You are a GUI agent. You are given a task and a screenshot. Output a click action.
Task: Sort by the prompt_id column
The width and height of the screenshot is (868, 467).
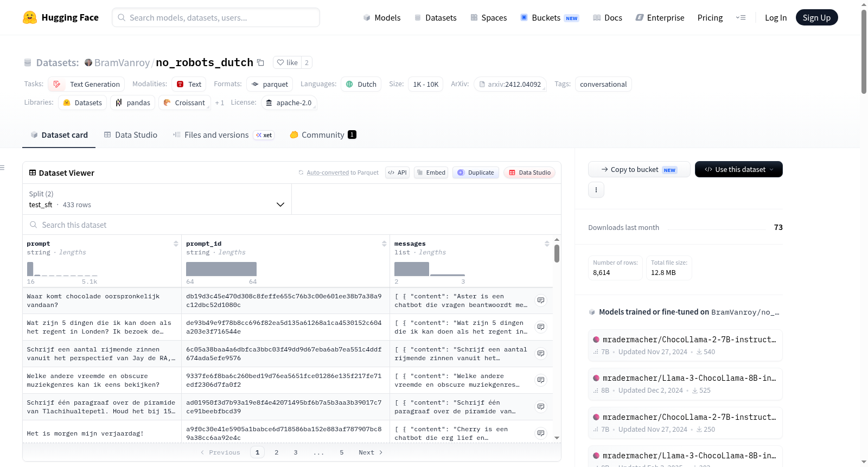[x=384, y=244]
